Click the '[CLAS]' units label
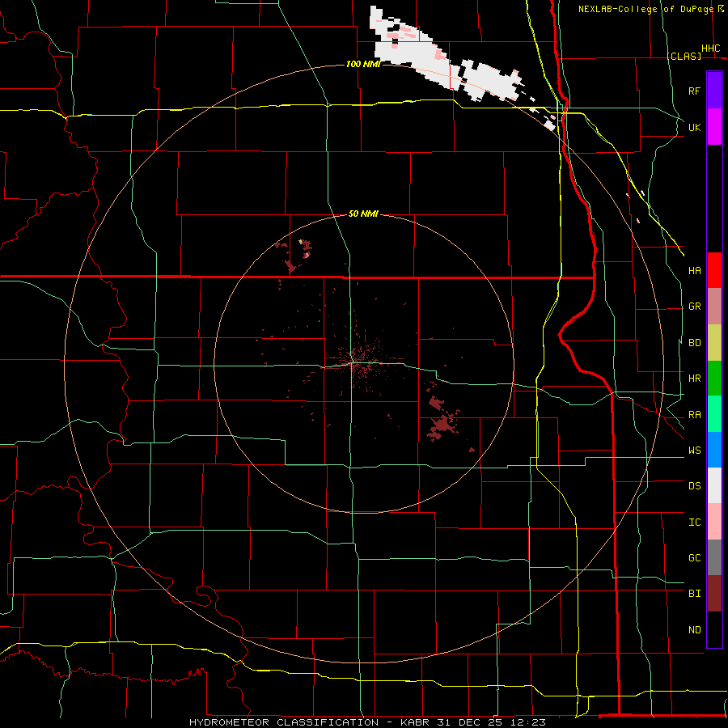Viewport: 728px width, 728px height. 684,56
